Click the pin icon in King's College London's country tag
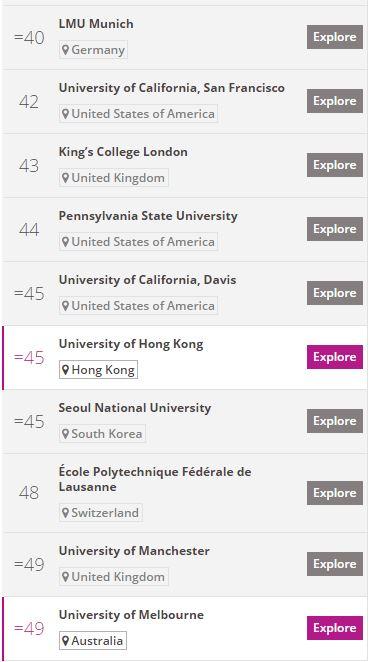Viewport: 370px width, 662px height. point(65,178)
